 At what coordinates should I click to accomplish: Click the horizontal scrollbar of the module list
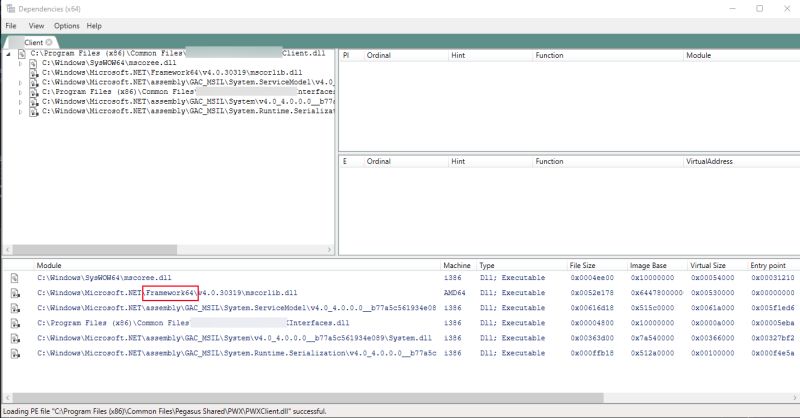point(308,398)
